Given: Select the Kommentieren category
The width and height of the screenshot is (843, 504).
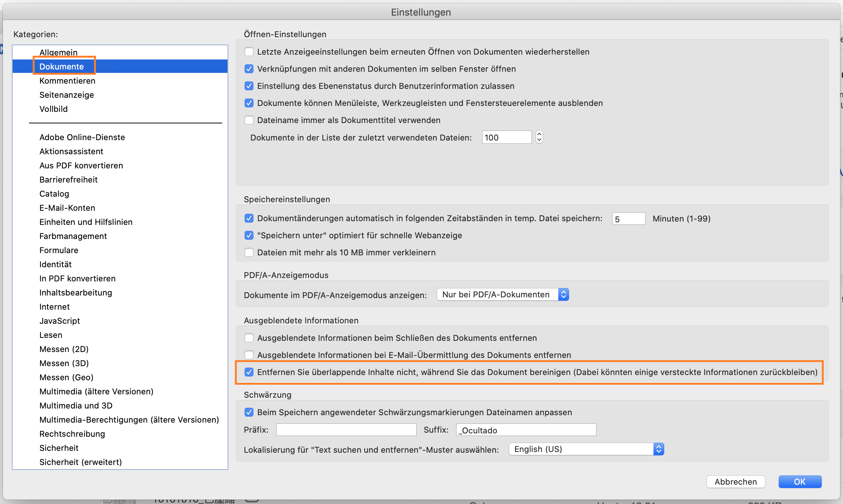Looking at the screenshot, I should coord(67,81).
